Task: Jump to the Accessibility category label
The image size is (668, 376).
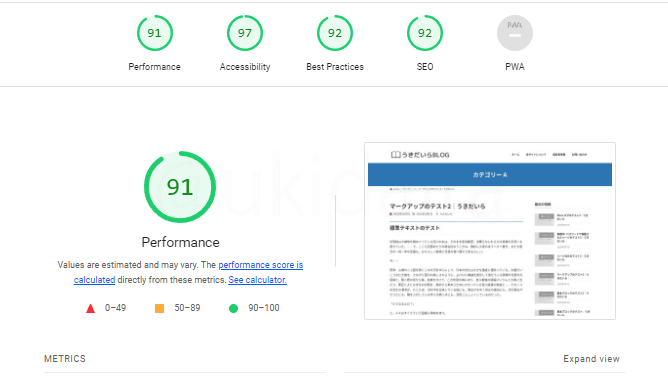Action: (245, 67)
